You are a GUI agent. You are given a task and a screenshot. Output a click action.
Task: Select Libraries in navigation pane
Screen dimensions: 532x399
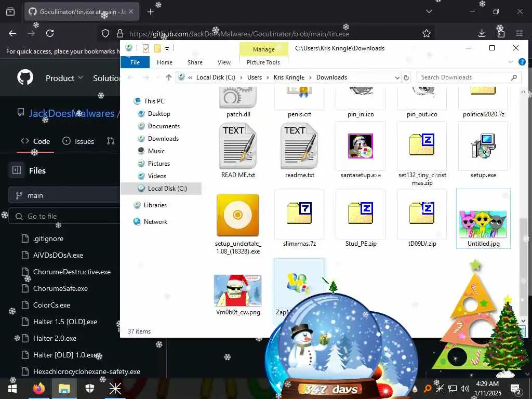pyautogui.click(x=155, y=205)
